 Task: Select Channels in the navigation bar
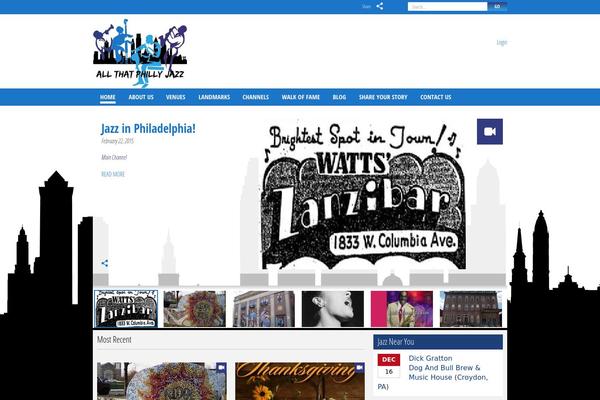pos(256,97)
